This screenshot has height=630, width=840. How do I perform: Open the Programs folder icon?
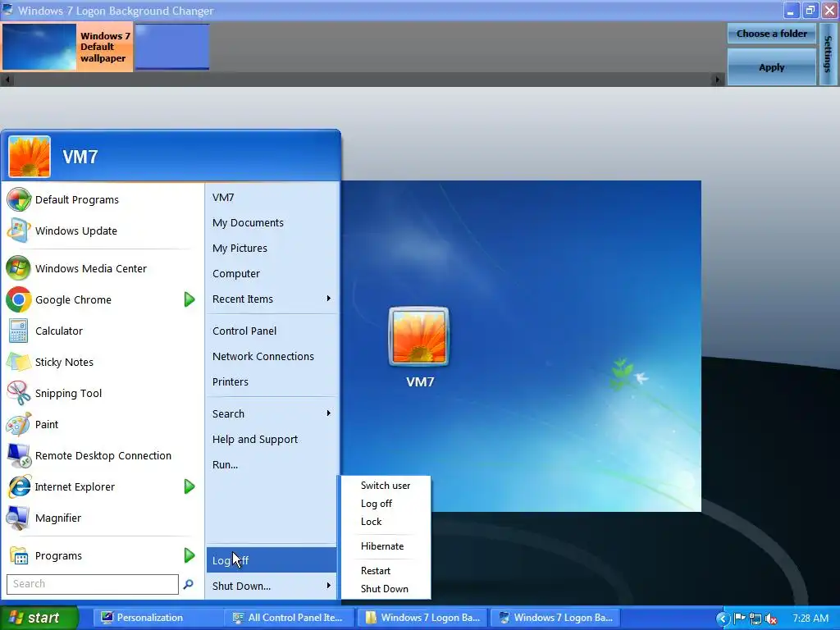pyautogui.click(x=19, y=556)
